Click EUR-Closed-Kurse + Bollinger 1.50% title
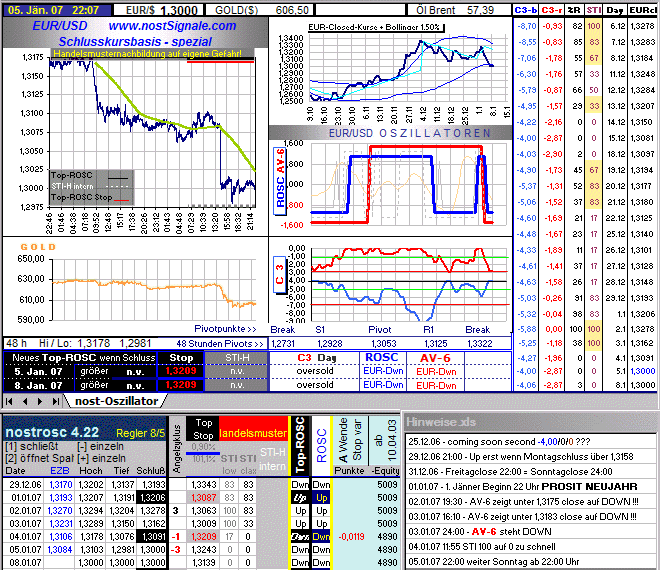This screenshot has width=660, height=570. pos(375,27)
